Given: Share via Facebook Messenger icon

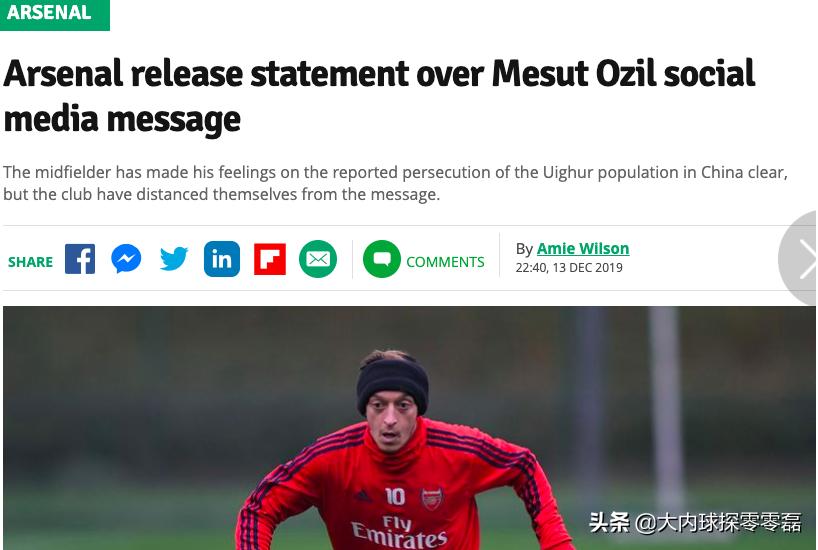Looking at the screenshot, I should (126, 259).
